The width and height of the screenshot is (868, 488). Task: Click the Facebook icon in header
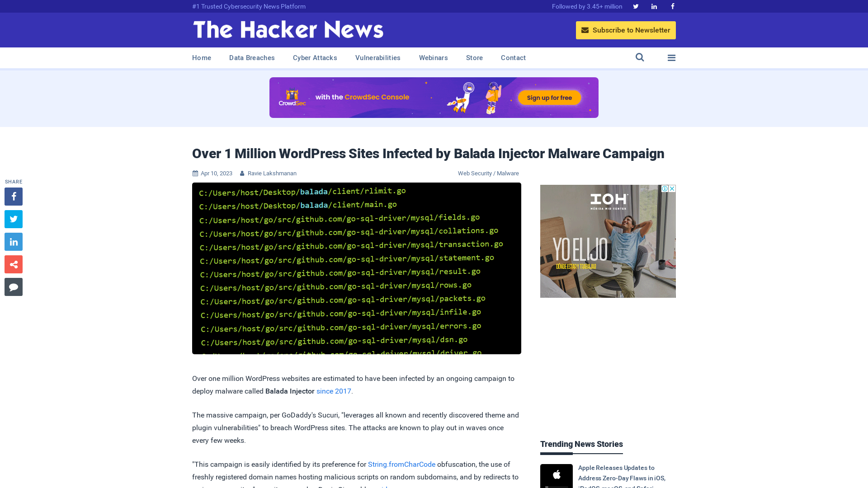coord(672,6)
